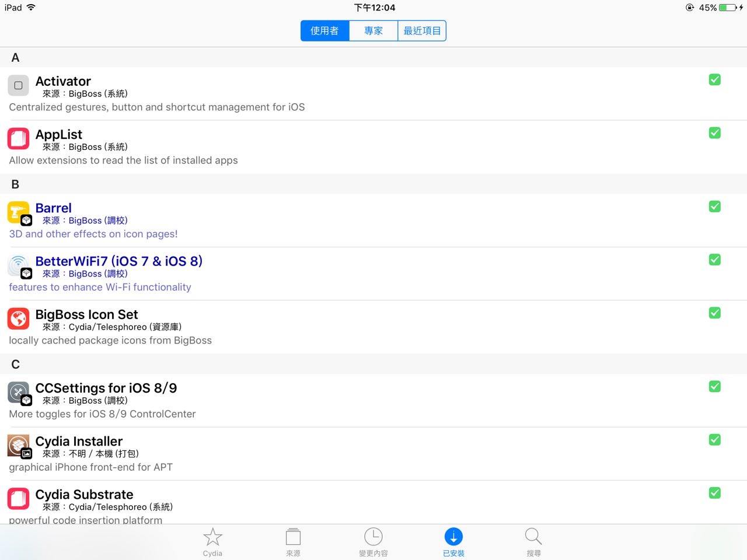Switch to the 最近項目 segment

(x=422, y=31)
